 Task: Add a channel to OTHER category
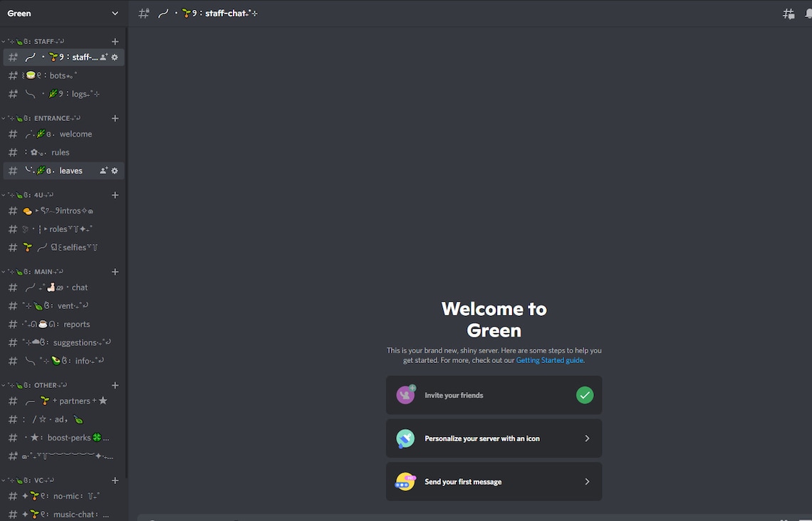[x=115, y=386]
